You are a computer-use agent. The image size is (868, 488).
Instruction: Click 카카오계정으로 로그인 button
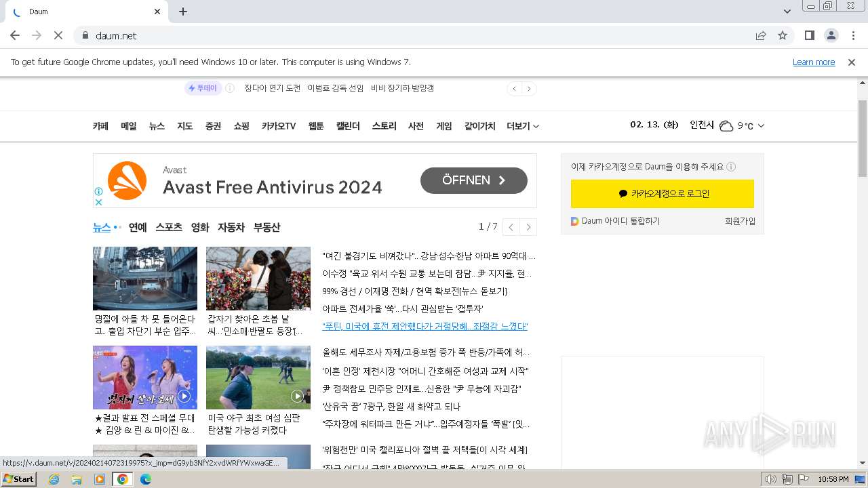[x=663, y=194]
